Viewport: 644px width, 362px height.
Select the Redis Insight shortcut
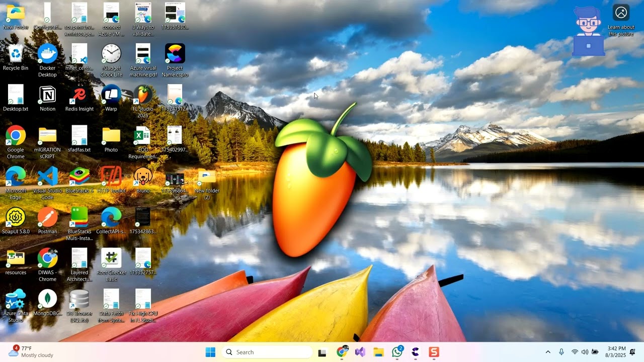(79, 95)
